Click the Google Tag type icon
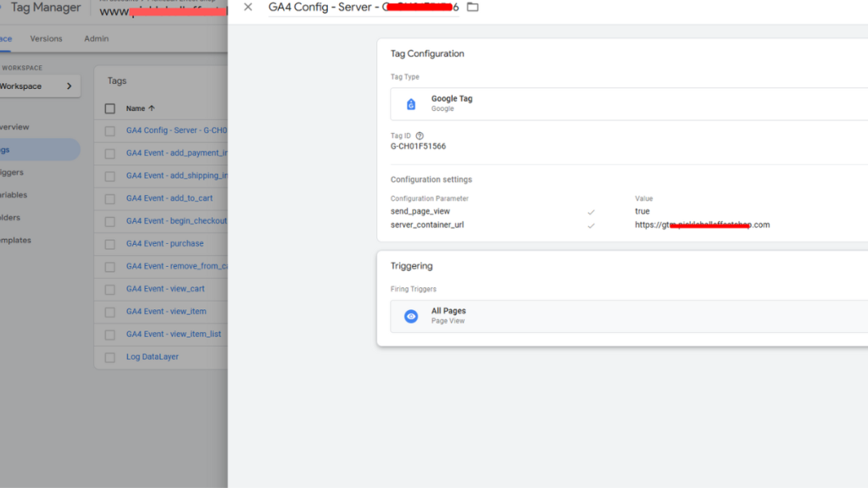 point(411,104)
